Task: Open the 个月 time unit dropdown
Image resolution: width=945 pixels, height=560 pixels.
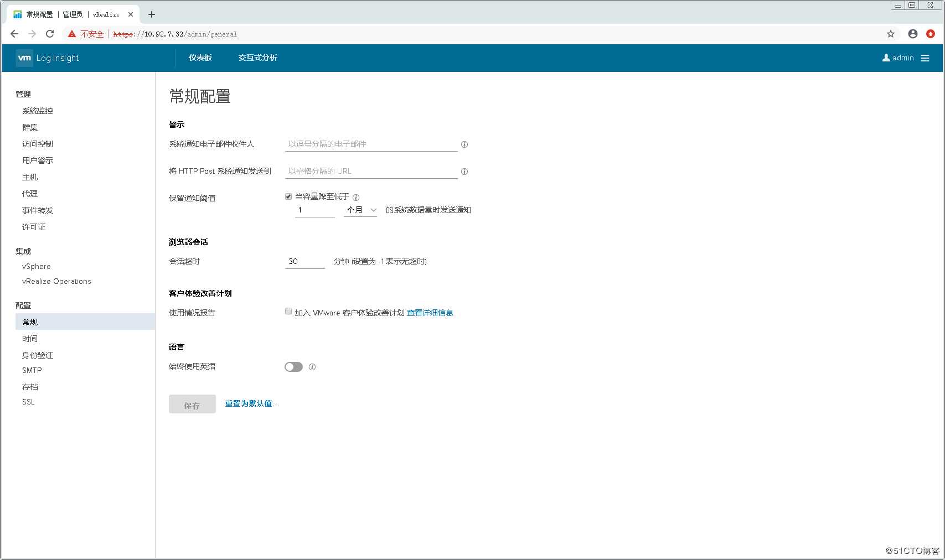Action: coord(360,210)
